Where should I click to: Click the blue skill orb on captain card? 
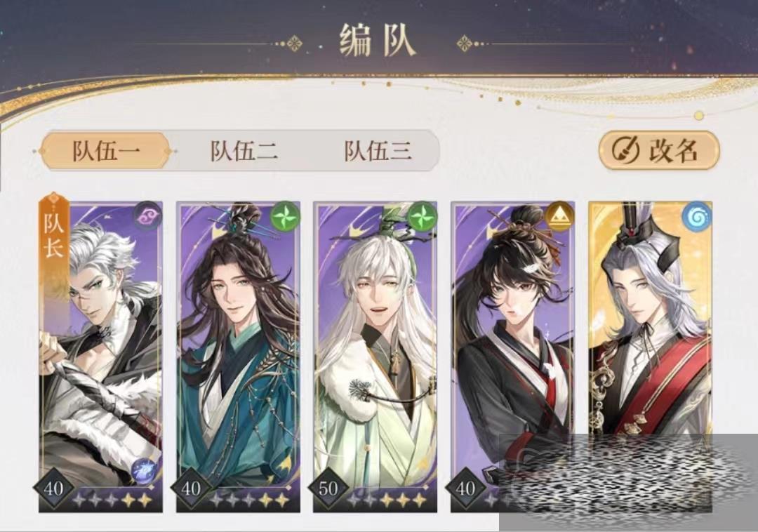(x=145, y=470)
